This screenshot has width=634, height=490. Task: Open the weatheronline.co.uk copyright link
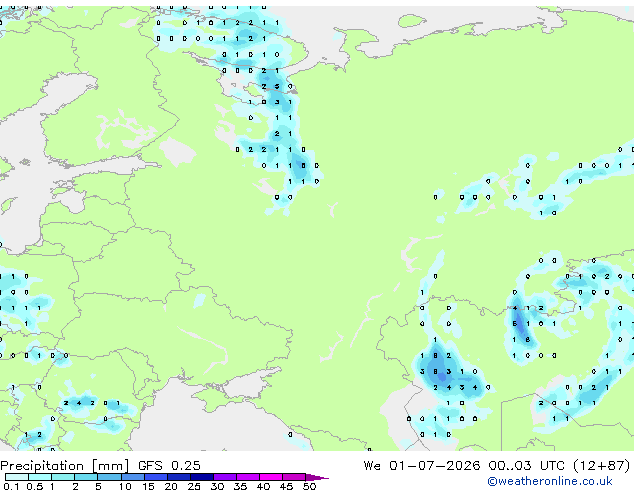pos(550,481)
